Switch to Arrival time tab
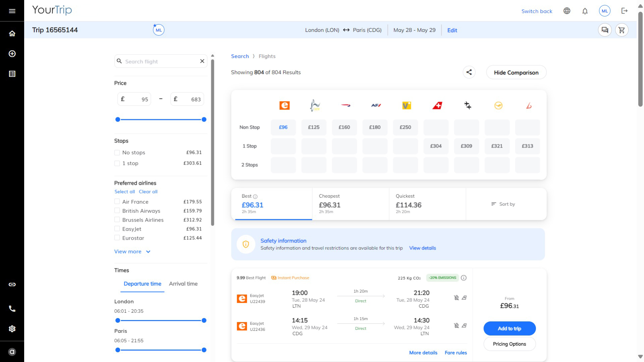644x362 pixels. 183,284
